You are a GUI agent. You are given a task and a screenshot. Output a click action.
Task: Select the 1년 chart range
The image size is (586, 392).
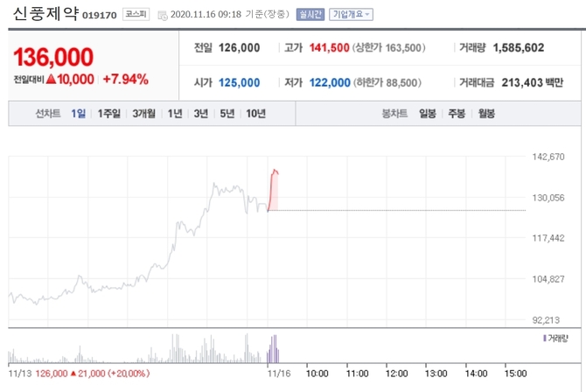pyautogui.click(x=175, y=114)
